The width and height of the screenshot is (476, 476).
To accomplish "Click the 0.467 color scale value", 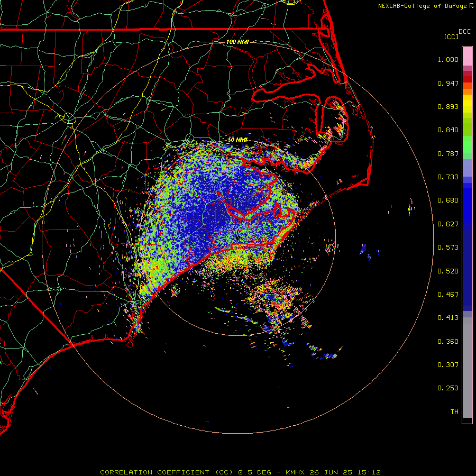I will pyautogui.click(x=448, y=295).
